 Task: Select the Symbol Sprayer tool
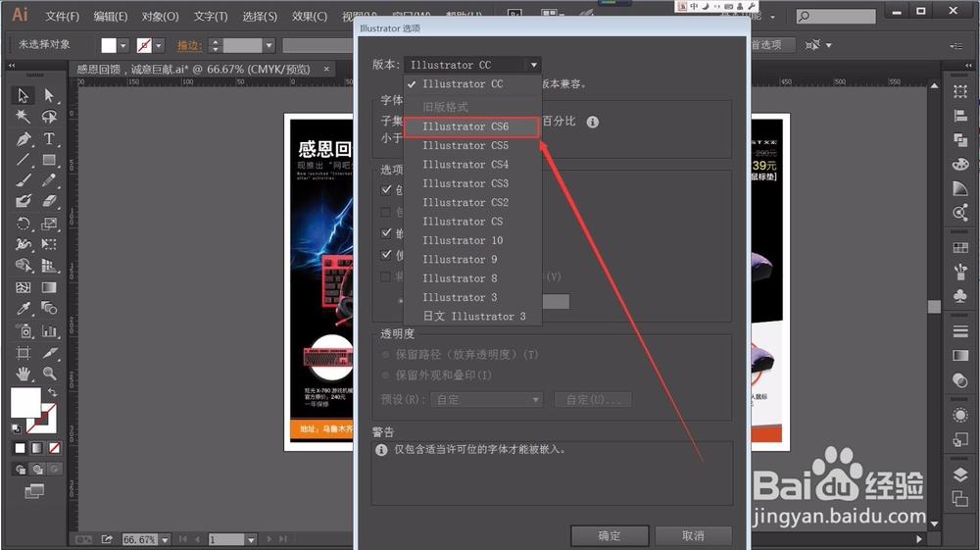coord(24,330)
